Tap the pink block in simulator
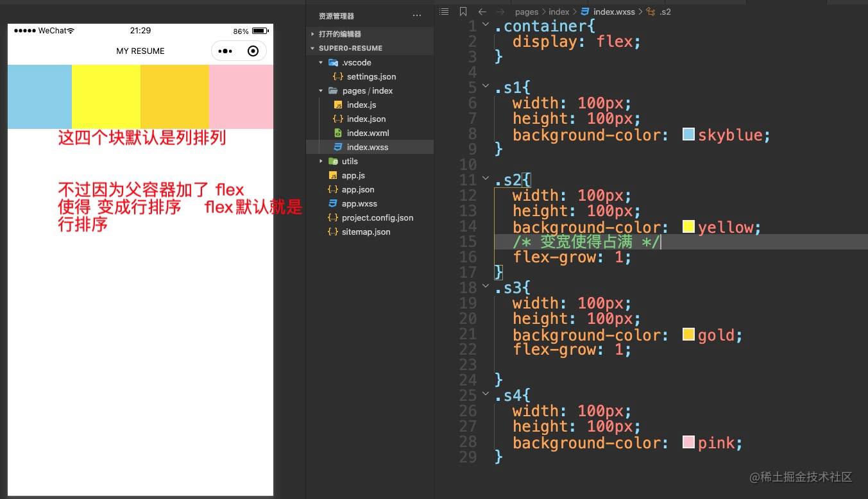 241,97
